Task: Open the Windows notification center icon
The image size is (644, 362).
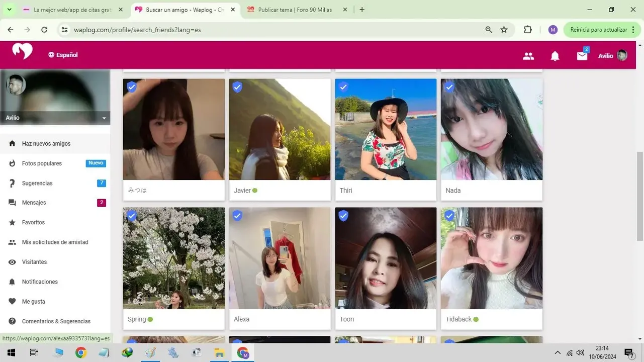Action: coord(629,353)
